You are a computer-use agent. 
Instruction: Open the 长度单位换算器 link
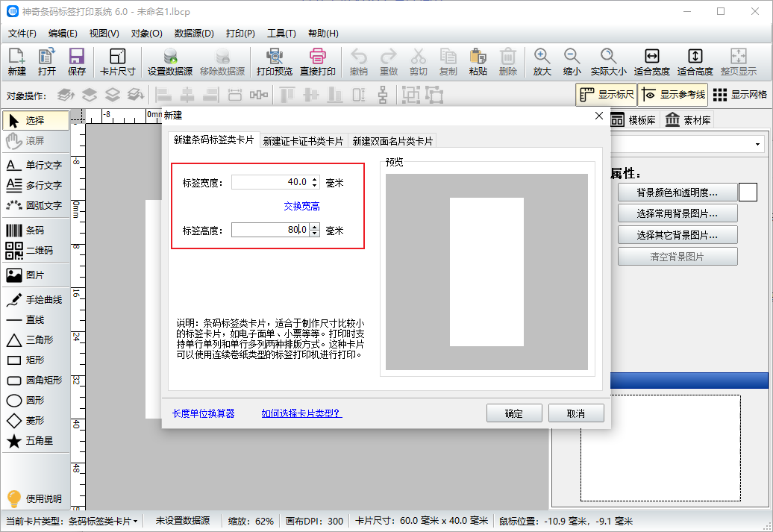(x=203, y=413)
